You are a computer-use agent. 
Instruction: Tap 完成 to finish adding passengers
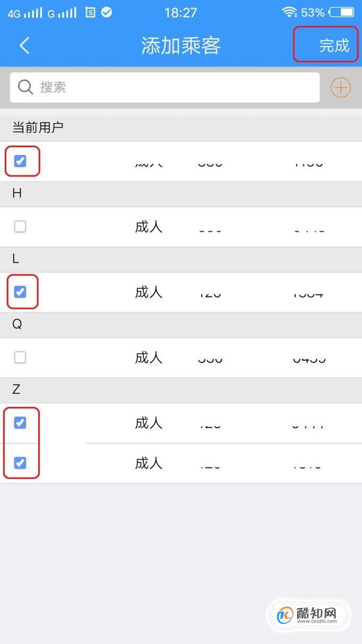click(334, 46)
